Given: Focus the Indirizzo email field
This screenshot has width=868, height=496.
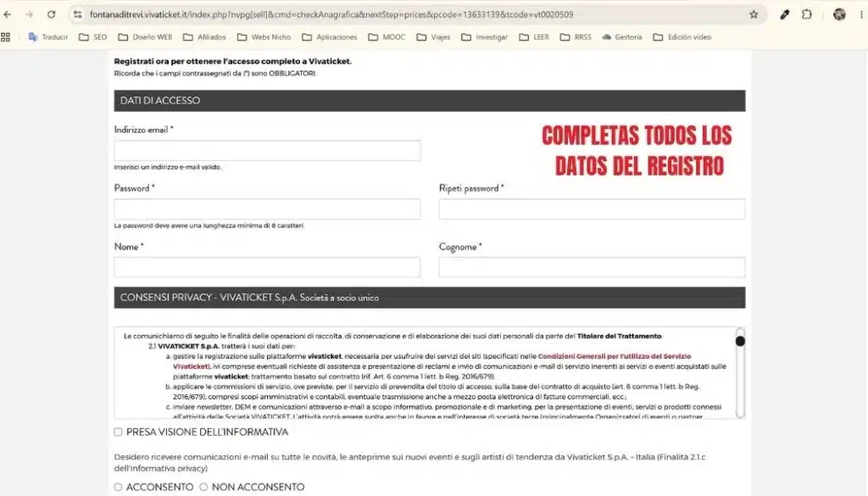Looking at the screenshot, I should [267, 151].
